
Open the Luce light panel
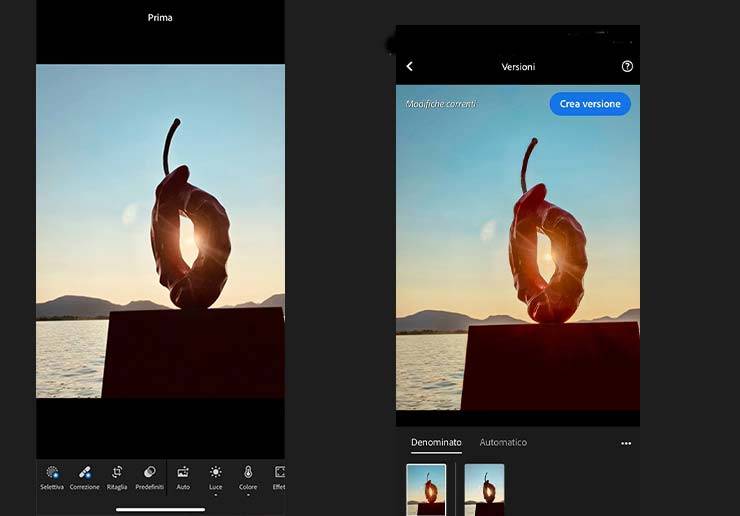click(x=215, y=475)
